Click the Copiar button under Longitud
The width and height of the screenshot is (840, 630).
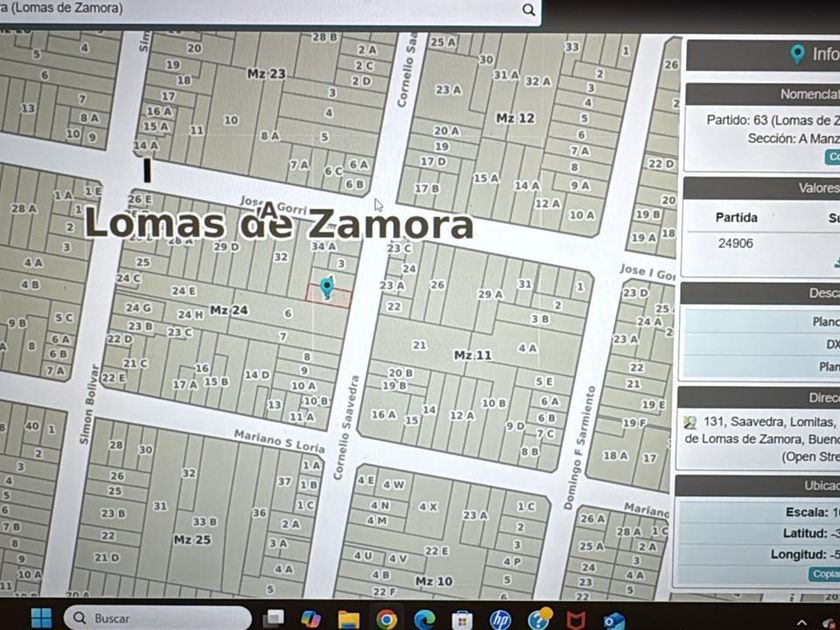pos(824,574)
